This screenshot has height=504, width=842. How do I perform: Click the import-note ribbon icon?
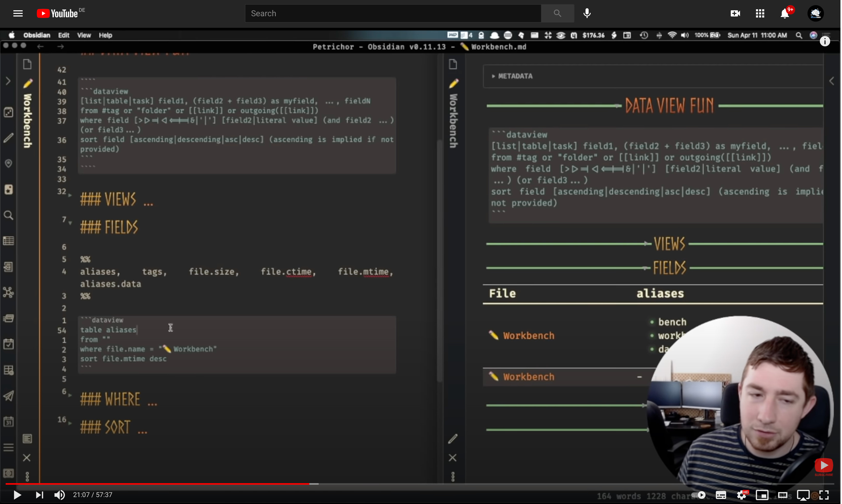8,267
